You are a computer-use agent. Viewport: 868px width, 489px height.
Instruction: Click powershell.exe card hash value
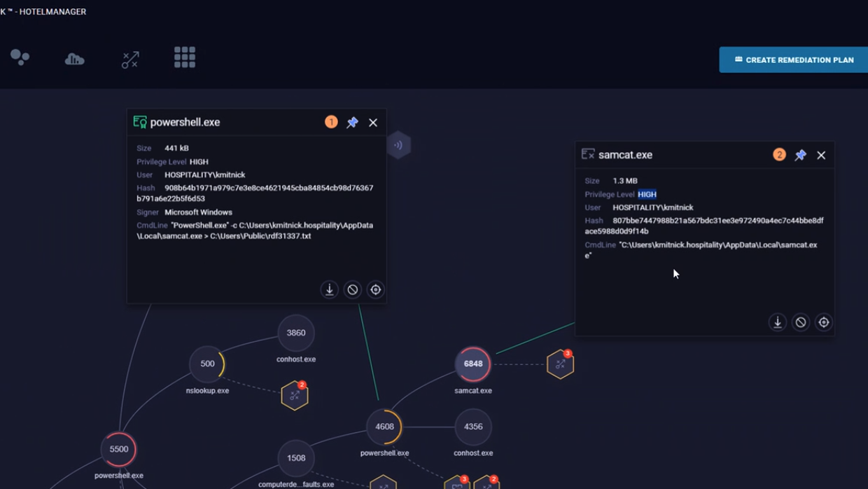(255, 193)
